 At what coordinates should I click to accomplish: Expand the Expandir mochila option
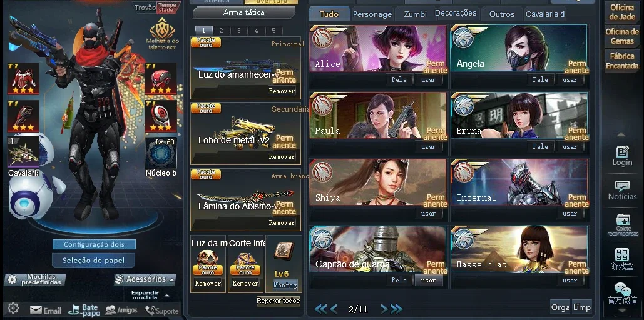[x=149, y=295]
